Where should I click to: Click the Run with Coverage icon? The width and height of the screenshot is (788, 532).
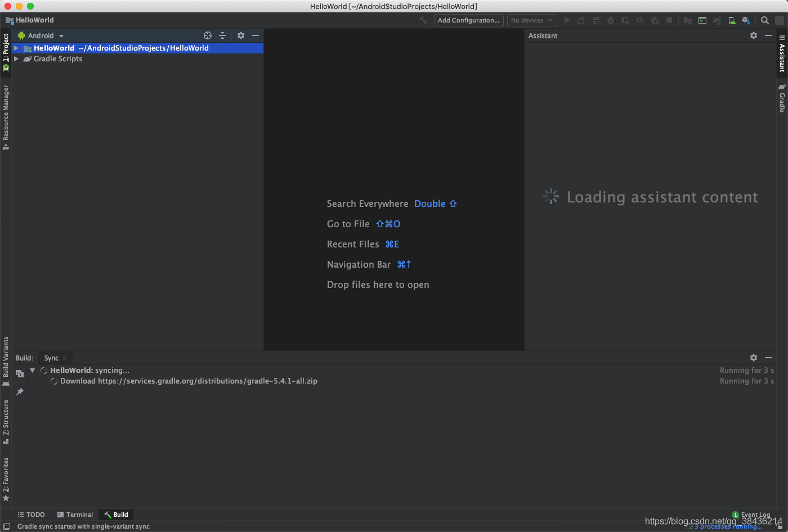(625, 20)
